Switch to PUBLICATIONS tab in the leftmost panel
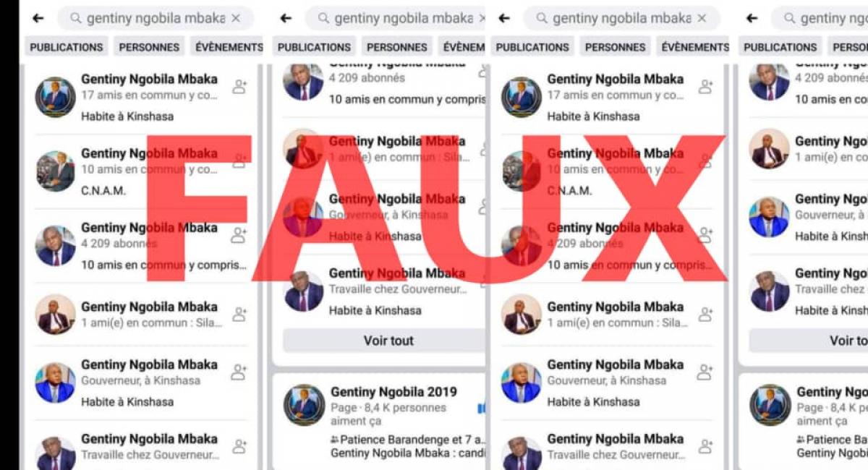 point(67,47)
